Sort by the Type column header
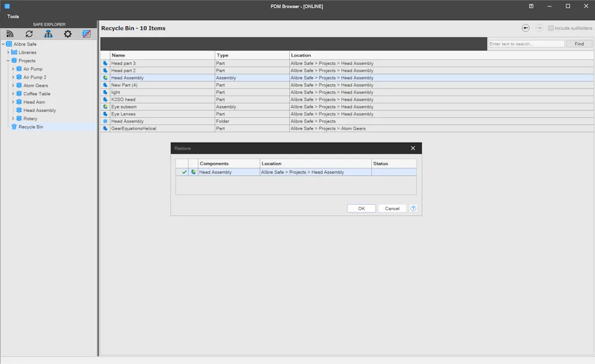The height and width of the screenshot is (364, 595). click(x=252, y=55)
